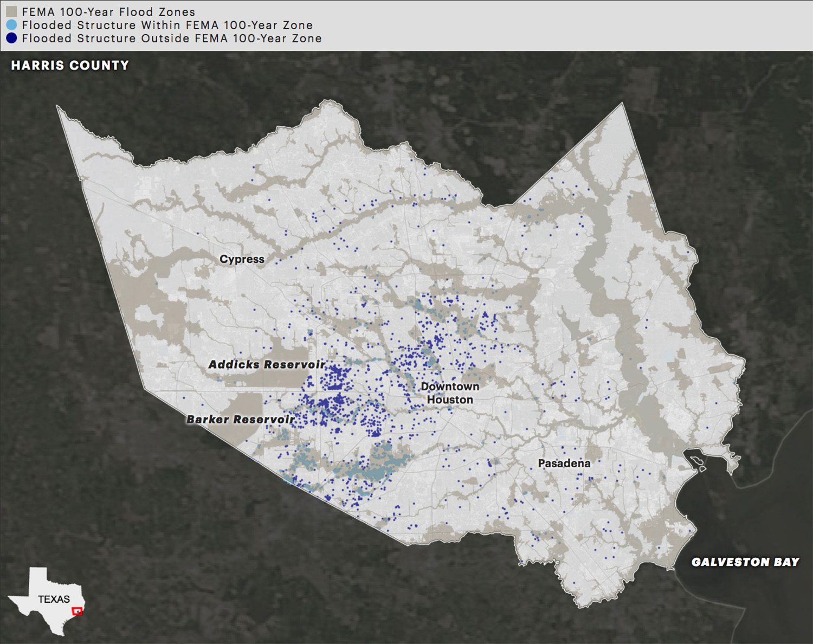Click the light blue Flooded Structure Within zone dot
The image size is (813, 644).
[x=11, y=25]
